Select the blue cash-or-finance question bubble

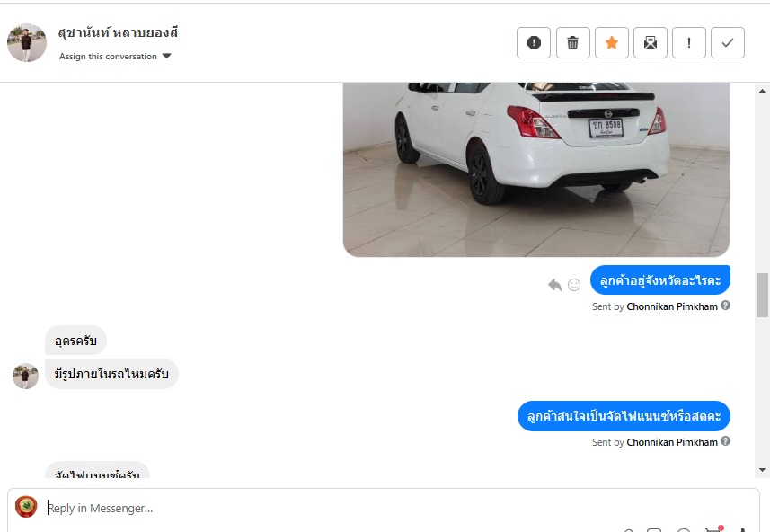pyautogui.click(x=624, y=416)
